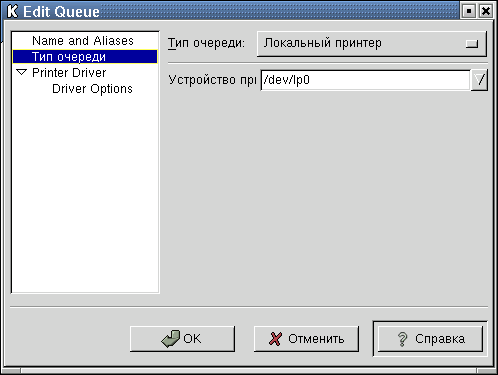The width and height of the screenshot is (498, 375).
Task: Click the red X icon on Отменить
Action: point(275,339)
